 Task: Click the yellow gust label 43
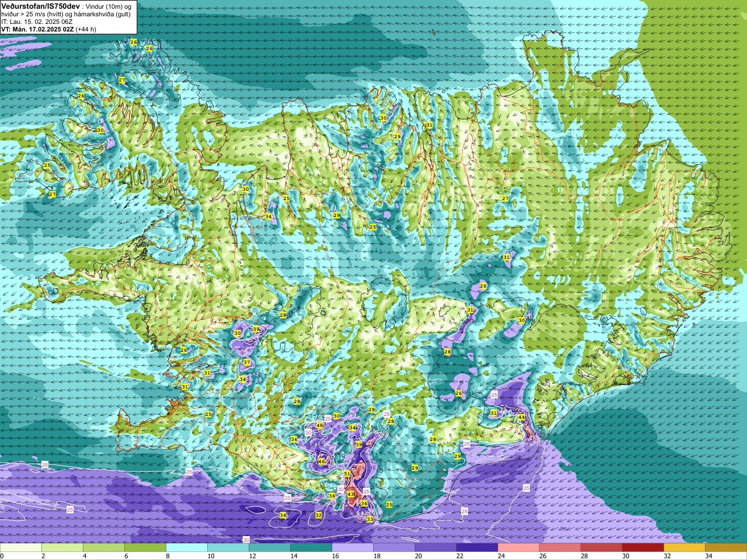[351, 494]
